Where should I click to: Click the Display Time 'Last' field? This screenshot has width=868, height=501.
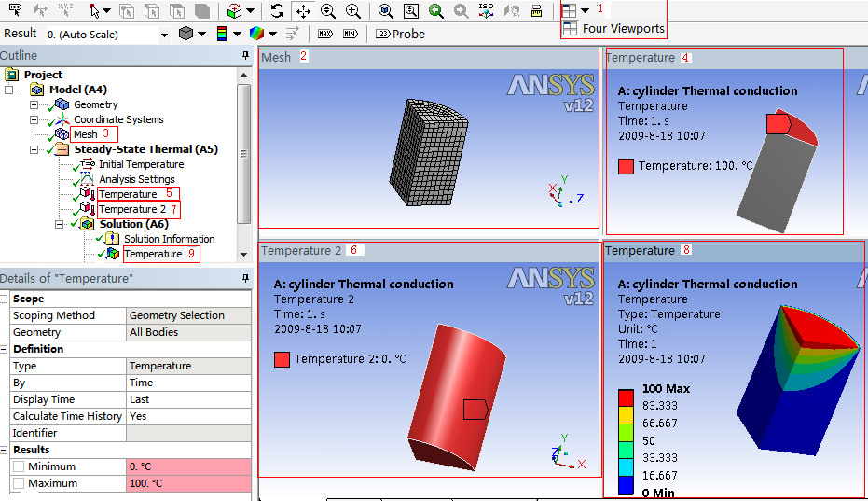pos(188,399)
